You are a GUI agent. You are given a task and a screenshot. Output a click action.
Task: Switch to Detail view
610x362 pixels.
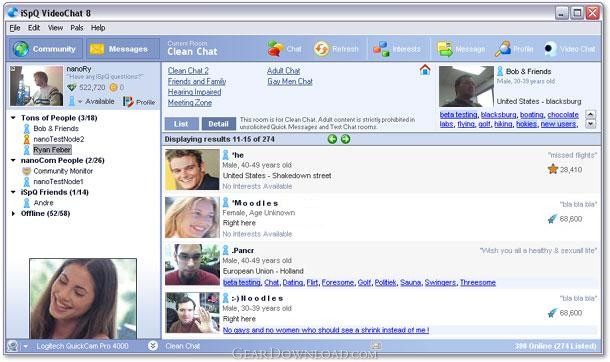pyautogui.click(x=218, y=124)
